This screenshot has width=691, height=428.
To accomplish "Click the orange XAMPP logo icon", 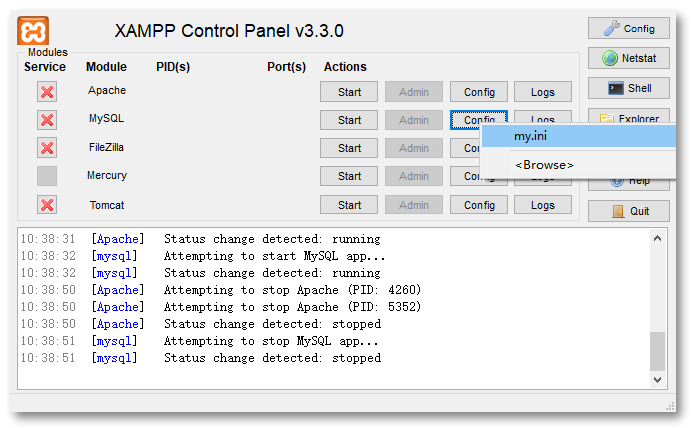I will [x=33, y=30].
